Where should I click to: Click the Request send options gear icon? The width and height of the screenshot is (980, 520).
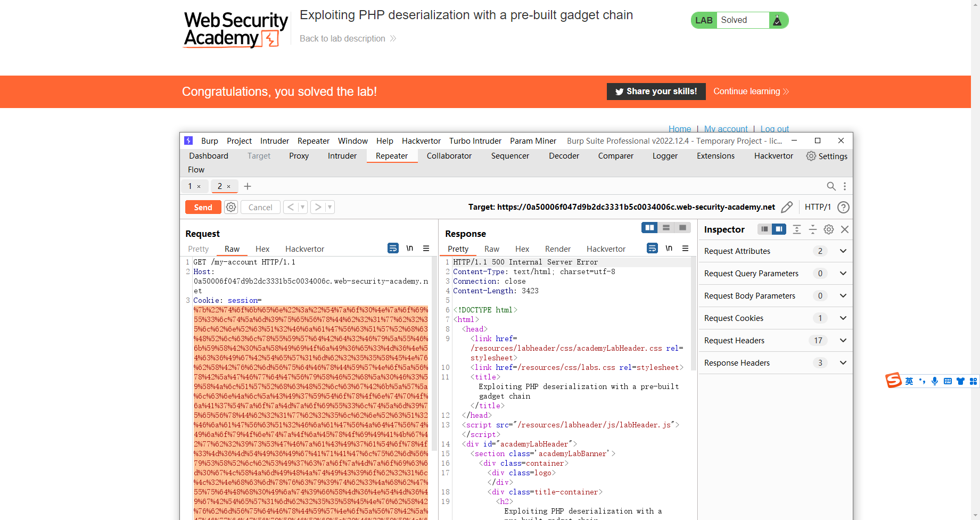pyautogui.click(x=231, y=207)
